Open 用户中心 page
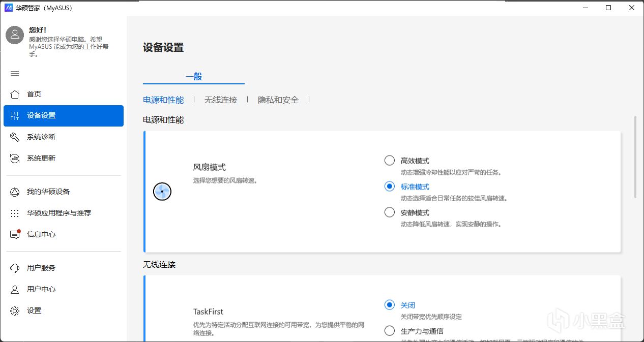The image size is (644, 342). 64,289
